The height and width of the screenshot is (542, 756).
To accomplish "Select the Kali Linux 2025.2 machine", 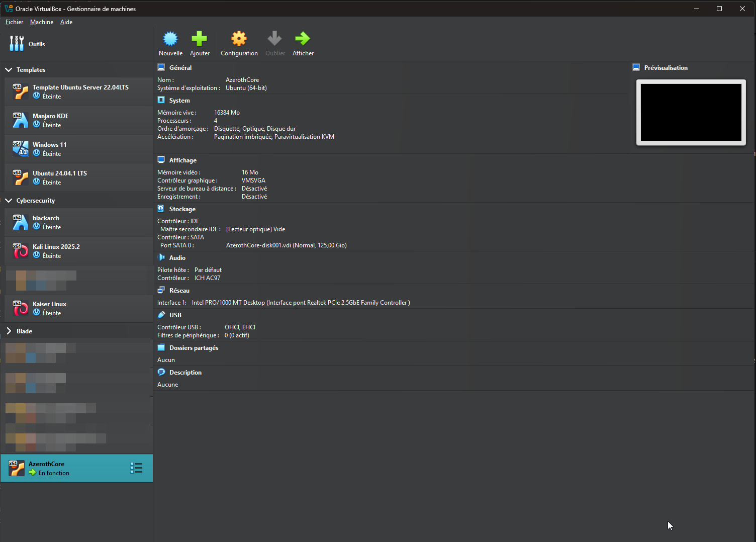I will pos(78,251).
